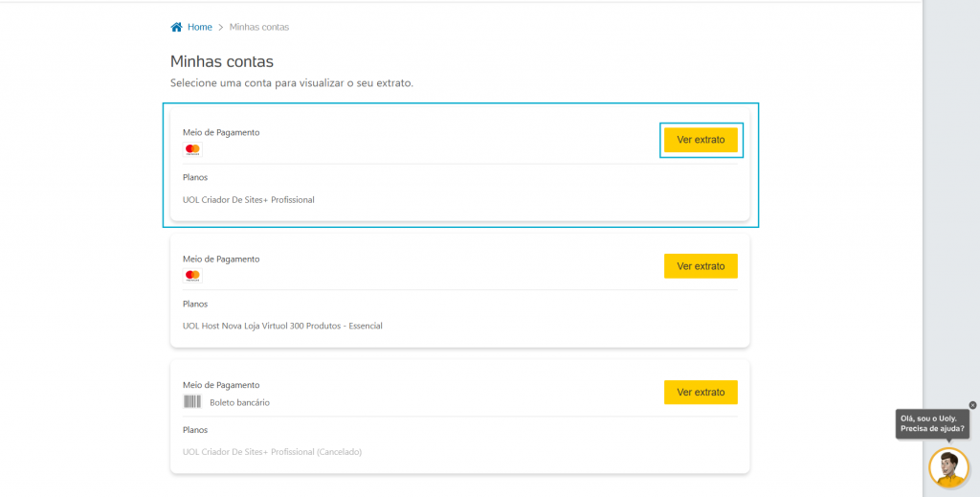Click the active UOL Criador De Sites+ Profissional plan name
This screenshot has height=497, width=980.
[x=248, y=200]
